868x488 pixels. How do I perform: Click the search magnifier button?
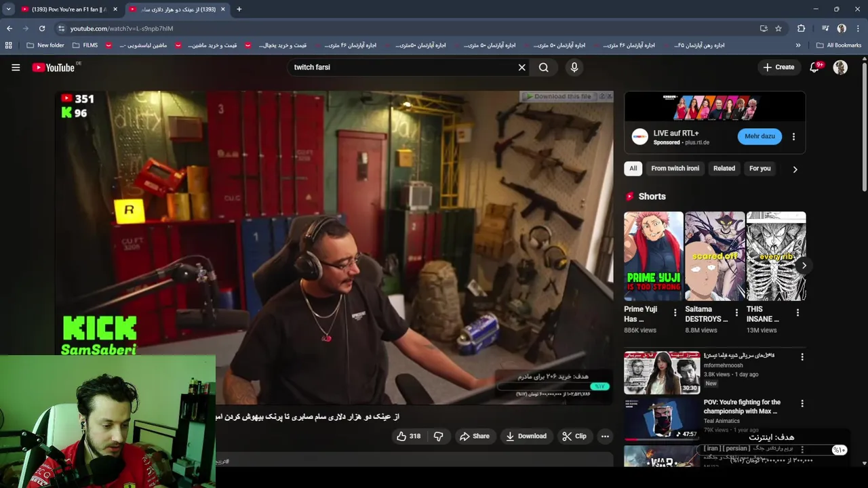(544, 67)
